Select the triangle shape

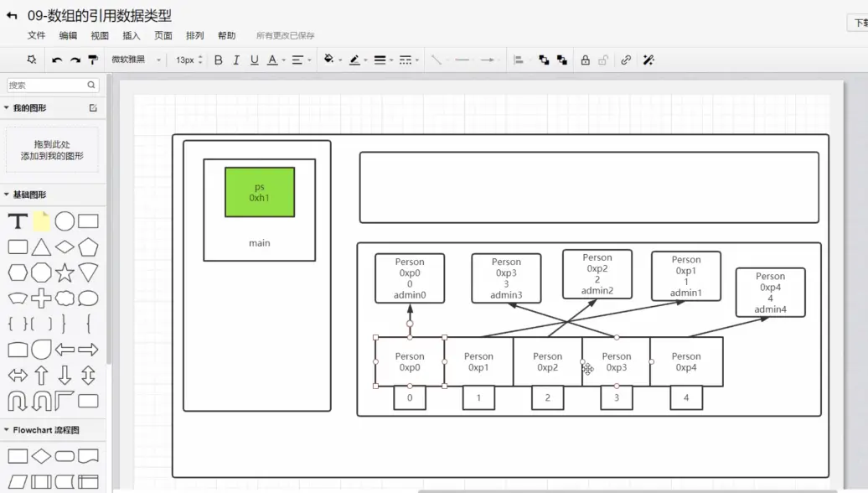[x=42, y=247]
